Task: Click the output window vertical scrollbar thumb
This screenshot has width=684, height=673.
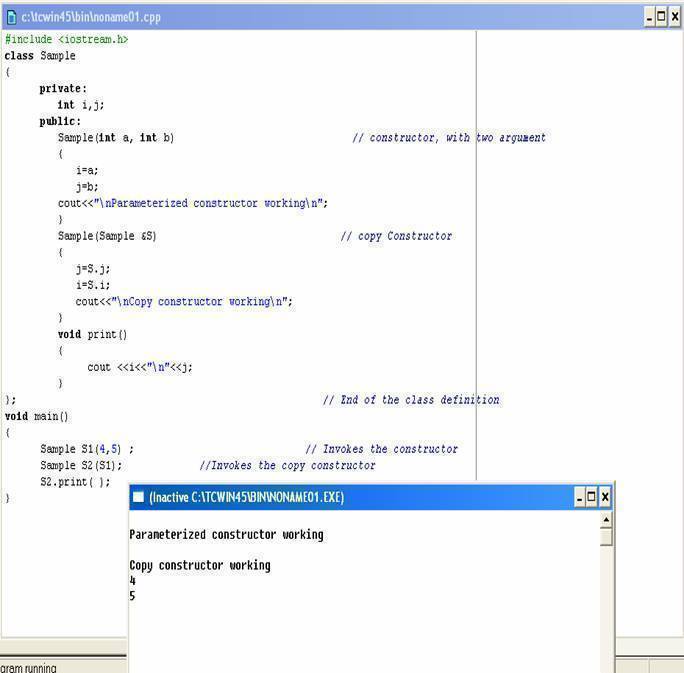Action: point(606,536)
